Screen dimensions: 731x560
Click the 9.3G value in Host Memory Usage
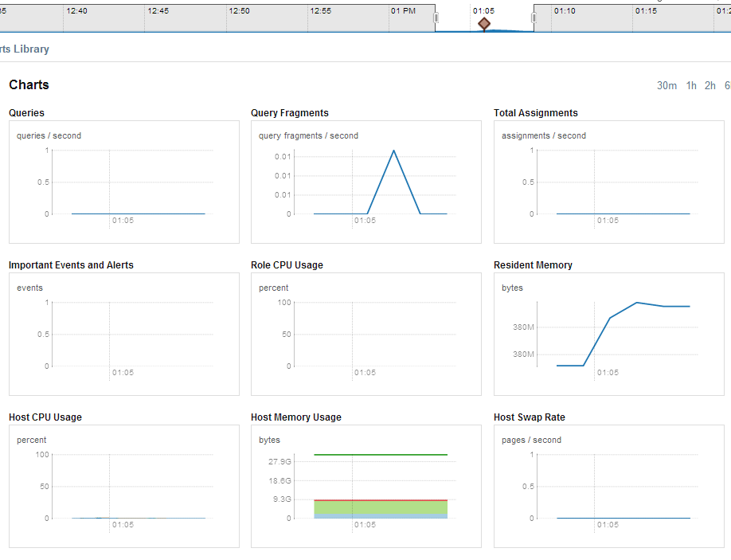282,499
